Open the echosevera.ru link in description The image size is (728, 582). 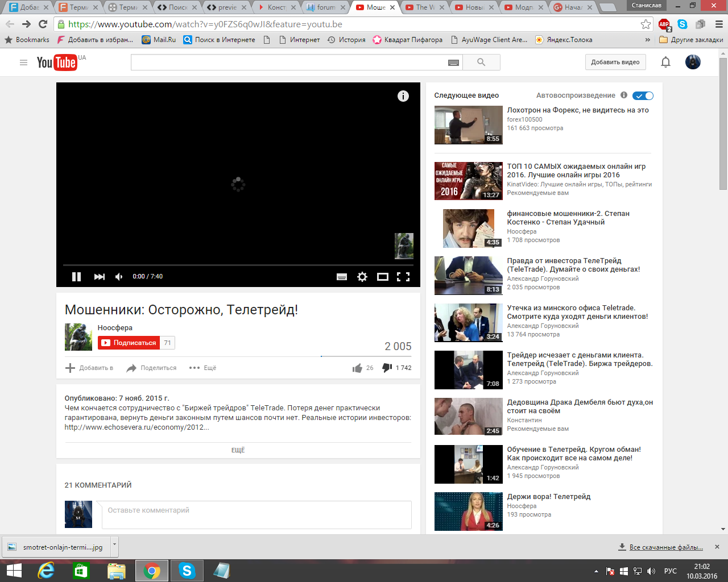point(136,427)
